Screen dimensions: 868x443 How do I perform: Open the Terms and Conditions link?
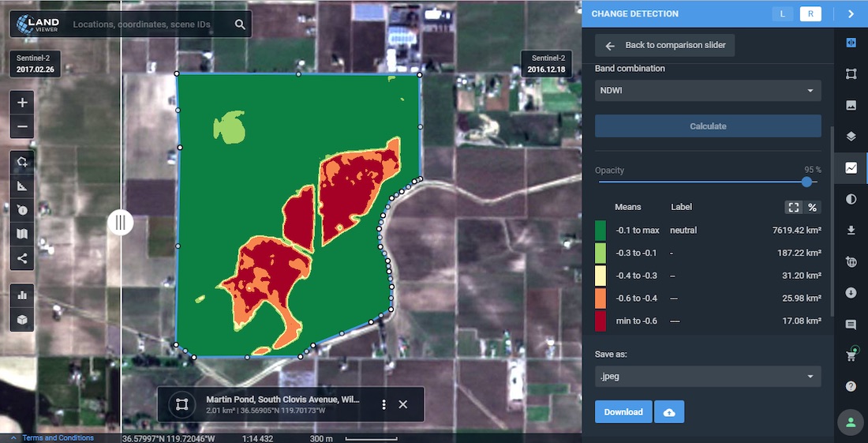[x=58, y=438]
